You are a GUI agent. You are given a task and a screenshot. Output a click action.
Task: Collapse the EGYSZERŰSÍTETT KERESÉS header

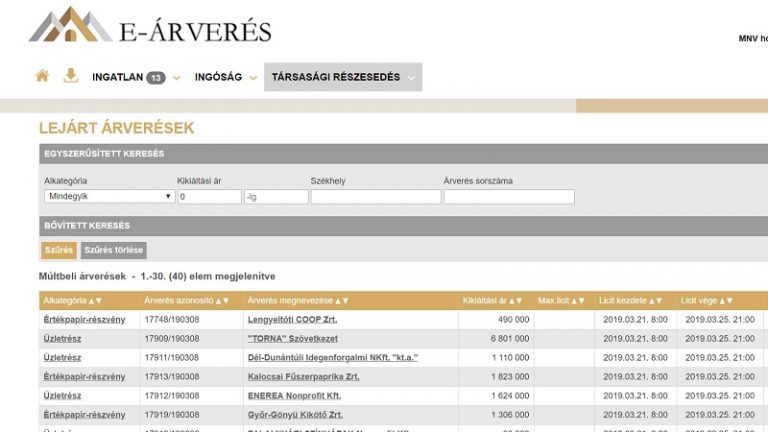[404, 154]
